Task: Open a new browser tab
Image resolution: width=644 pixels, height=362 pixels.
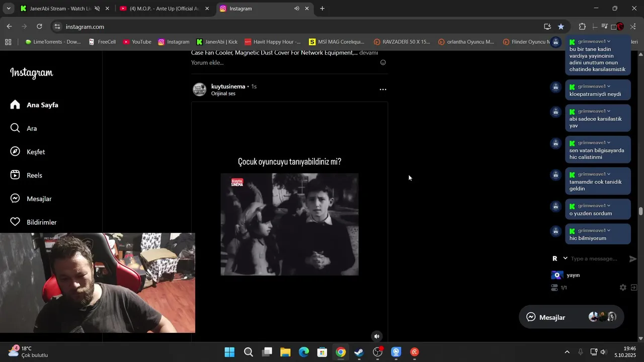Action: [322, 9]
